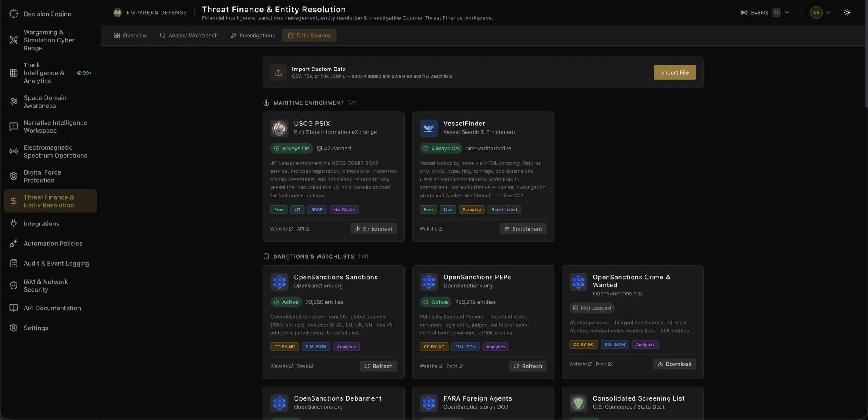Viewport: 868px width, 420px height.
Task: Open the Events dropdown
Action: 765,13
